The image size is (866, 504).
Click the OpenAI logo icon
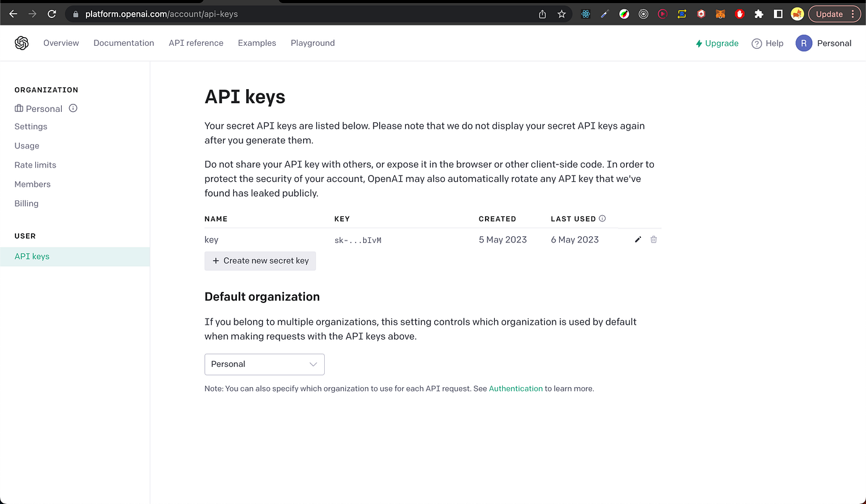22,43
